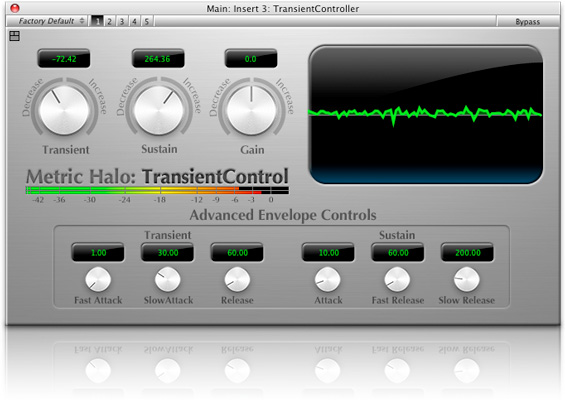Click the green waveform display screen
Image resolution: width=565 pixels, height=400 pixels.
click(x=426, y=115)
